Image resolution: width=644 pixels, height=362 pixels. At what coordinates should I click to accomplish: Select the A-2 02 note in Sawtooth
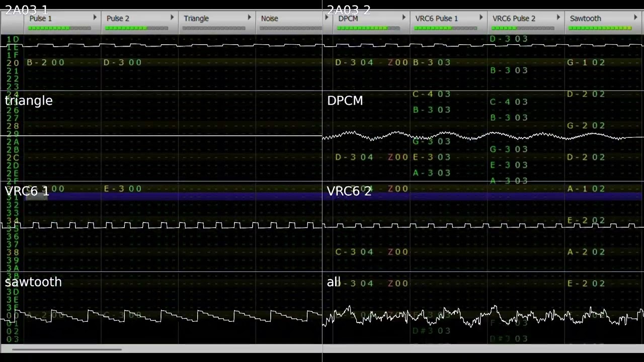[586, 252]
